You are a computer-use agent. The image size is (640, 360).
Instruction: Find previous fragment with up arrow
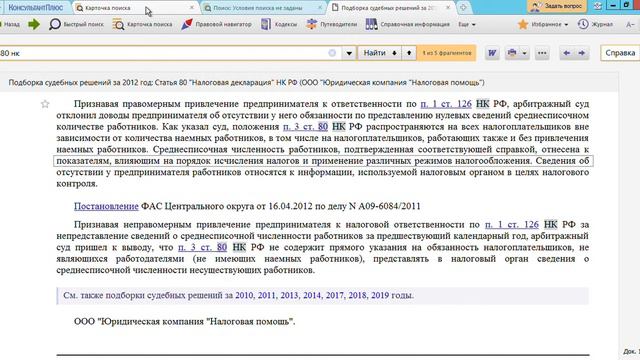pyautogui.click(x=409, y=53)
